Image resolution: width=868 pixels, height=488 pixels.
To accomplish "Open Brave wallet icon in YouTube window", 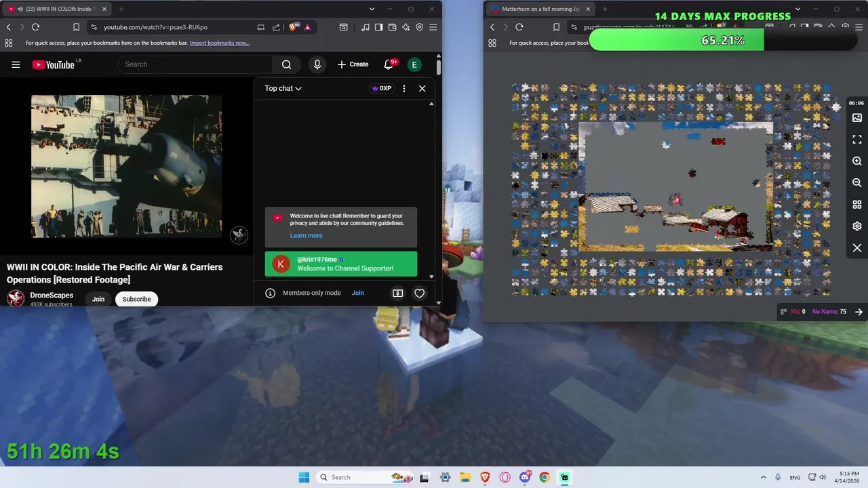I will tap(392, 27).
